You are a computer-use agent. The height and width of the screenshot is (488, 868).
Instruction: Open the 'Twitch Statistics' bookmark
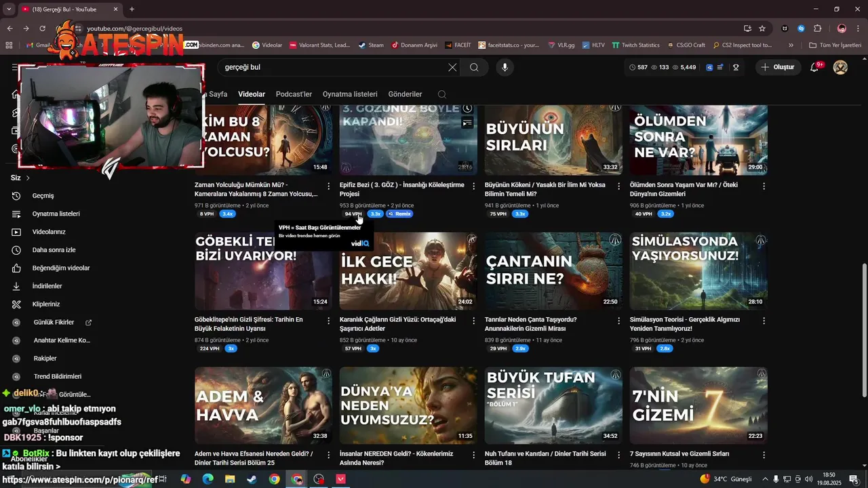(635, 45)
